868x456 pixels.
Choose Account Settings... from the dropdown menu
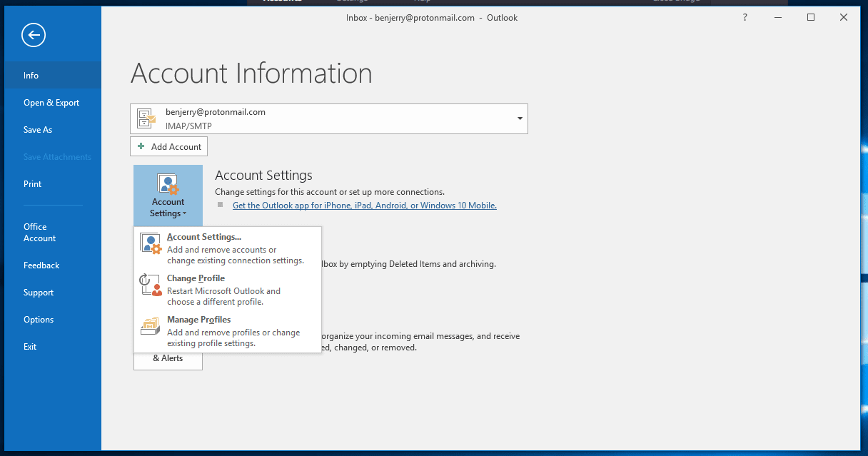[228, 248]
